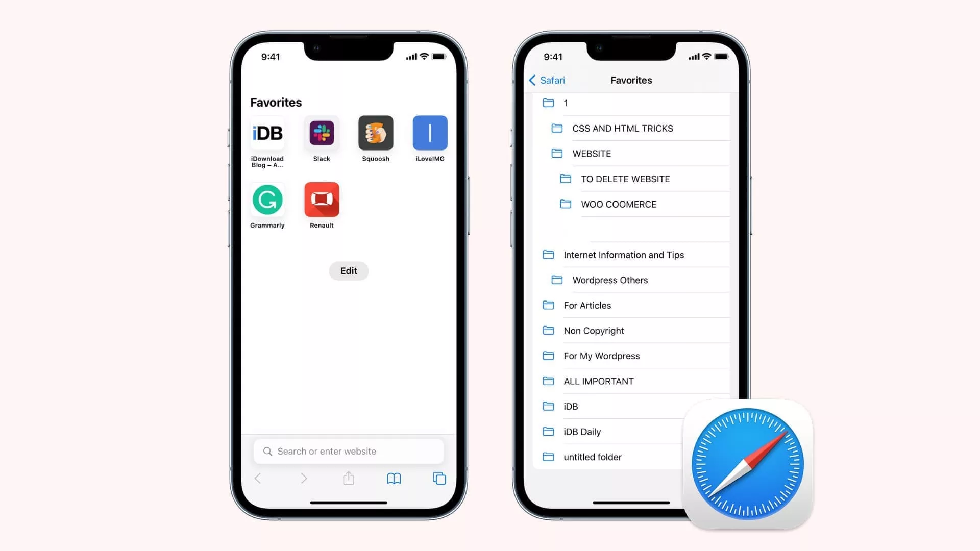Expand the CSS AND HTML TRICKS folder

622,128
